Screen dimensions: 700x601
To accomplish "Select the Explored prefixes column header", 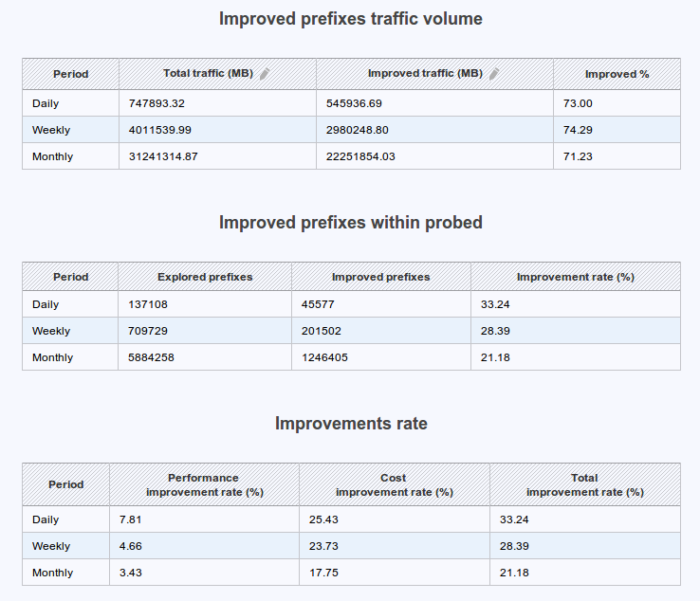I will pos(205,277).
